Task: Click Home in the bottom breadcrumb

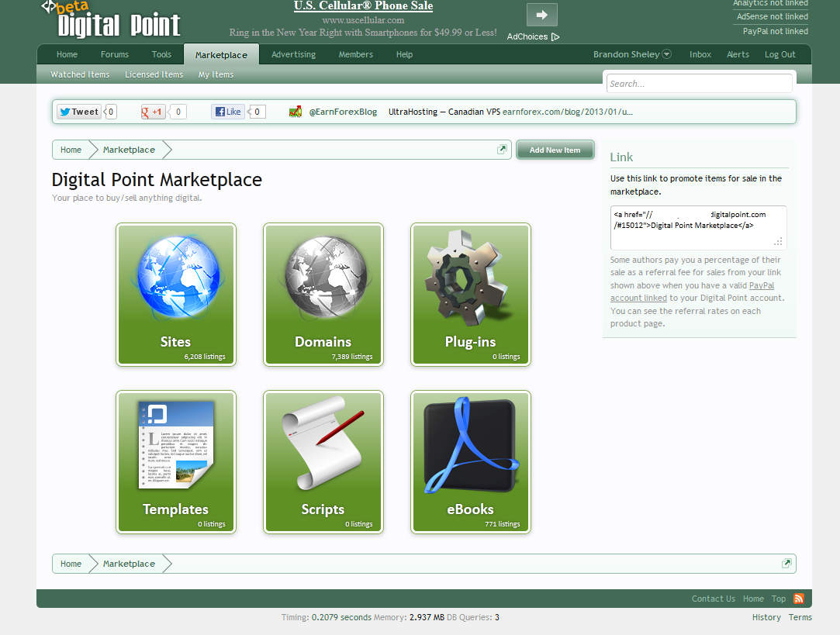Action: pyautogui.click(x=71, y=564)
